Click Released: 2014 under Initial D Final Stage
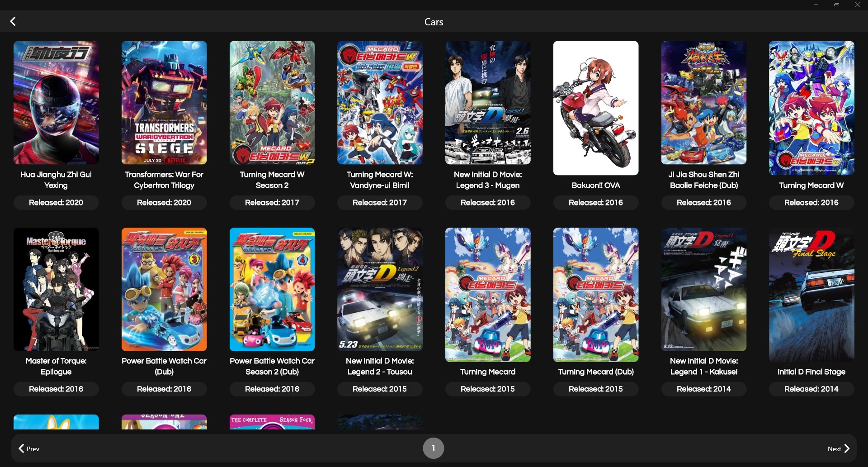Viewport: 868px width, 467px height. pyautogui.click(x=811, y=389)
